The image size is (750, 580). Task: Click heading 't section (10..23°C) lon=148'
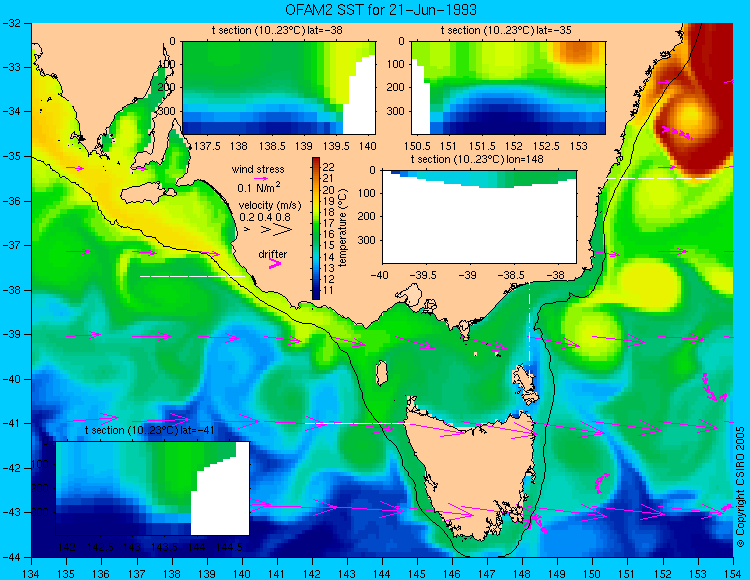[x=477, y=159]
